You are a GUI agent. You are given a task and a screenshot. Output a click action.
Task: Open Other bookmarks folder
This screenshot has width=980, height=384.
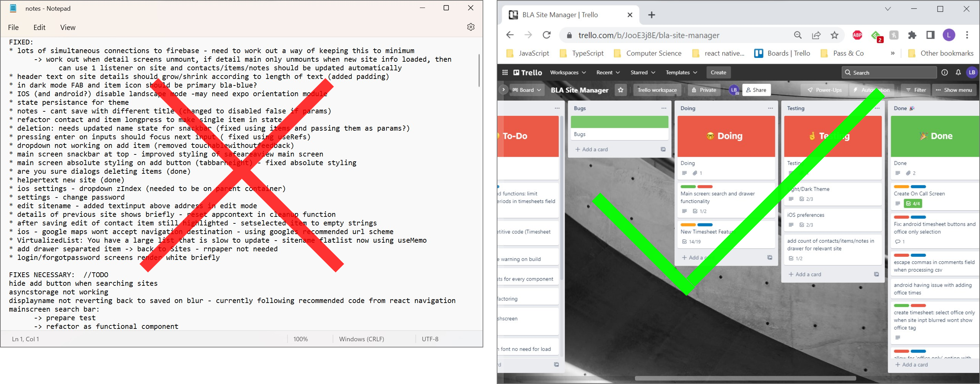click(940, 53)
